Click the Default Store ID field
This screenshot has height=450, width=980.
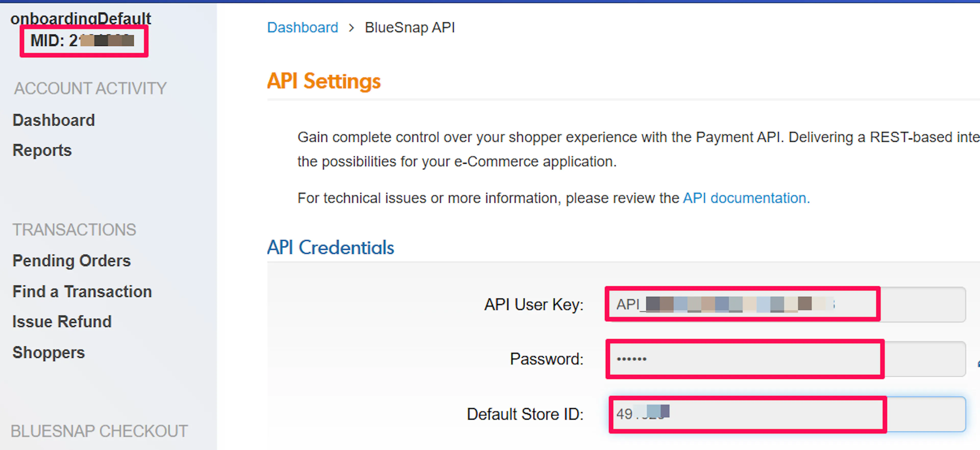(x=787, y=414)
